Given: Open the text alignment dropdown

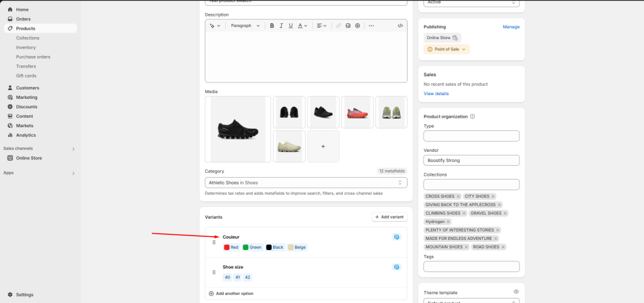Looking at the screenshot, I should [322, 25].
